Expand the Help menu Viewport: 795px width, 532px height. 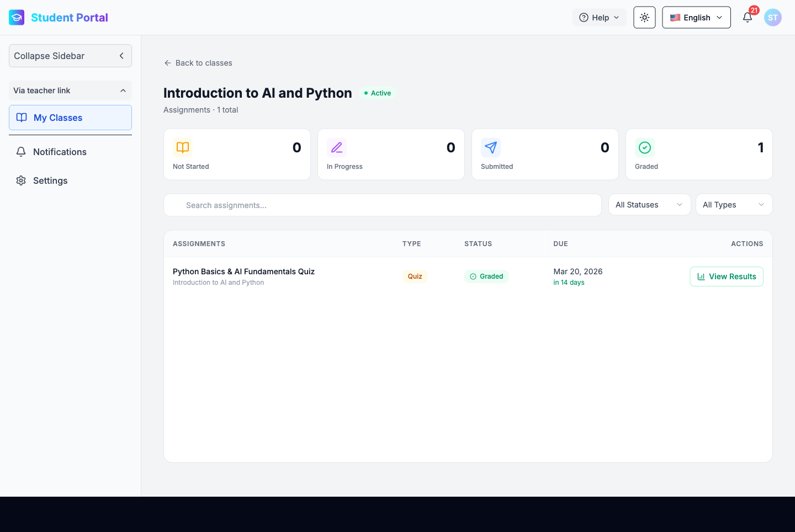[599, 18]
